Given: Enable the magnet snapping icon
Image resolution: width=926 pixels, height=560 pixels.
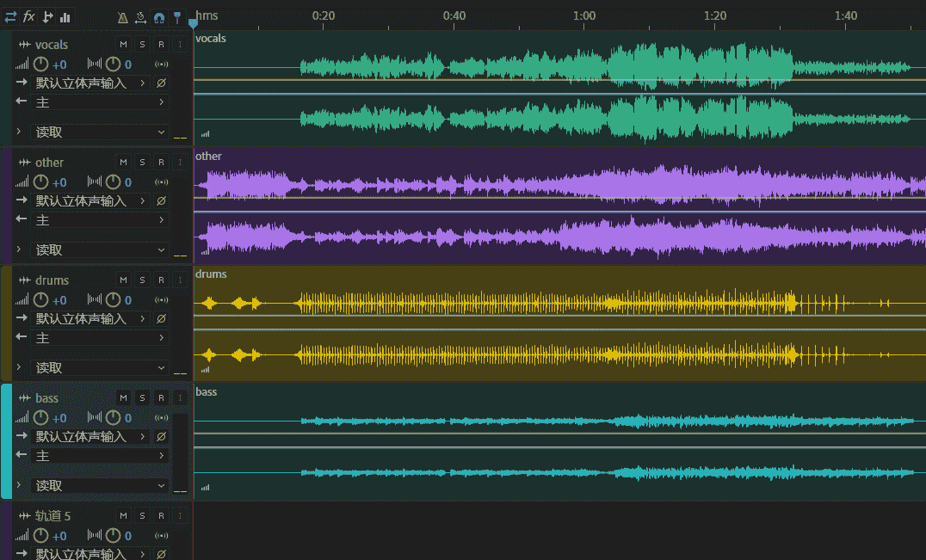Looking at the screenshot, I should click(158, 17).
